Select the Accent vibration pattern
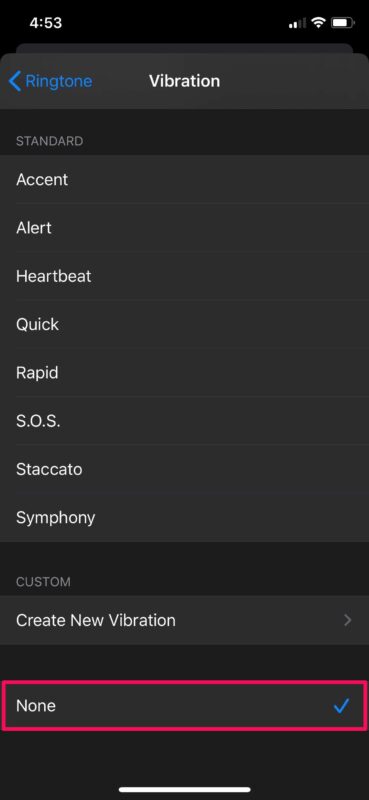The height and width of the screenshot is (800, 369). [184, 180]
